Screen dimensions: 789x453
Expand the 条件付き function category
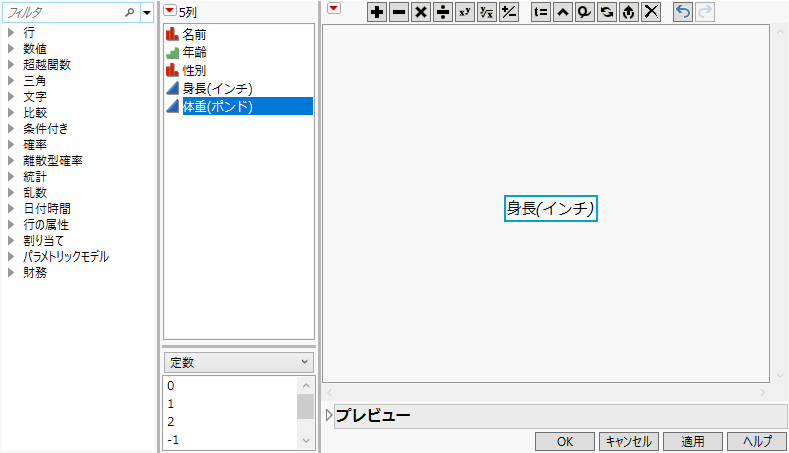point(11,128)
